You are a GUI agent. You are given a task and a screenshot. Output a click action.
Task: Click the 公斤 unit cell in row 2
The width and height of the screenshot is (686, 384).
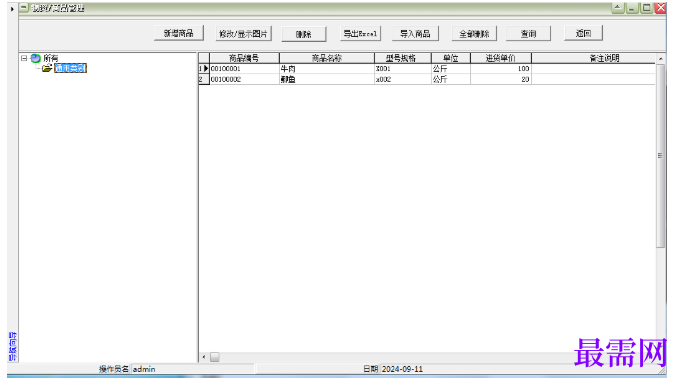[451, 79]
